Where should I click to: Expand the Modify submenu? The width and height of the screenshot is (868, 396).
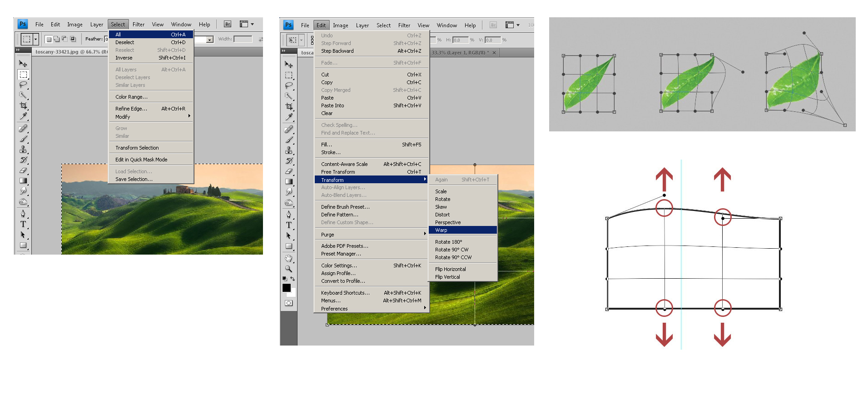coord(151,117)
